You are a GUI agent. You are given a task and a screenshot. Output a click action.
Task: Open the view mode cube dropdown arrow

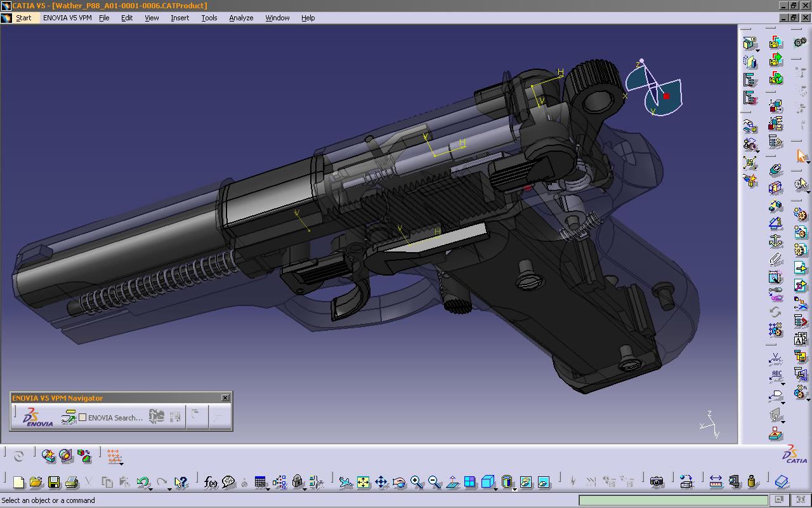(496, 488)
